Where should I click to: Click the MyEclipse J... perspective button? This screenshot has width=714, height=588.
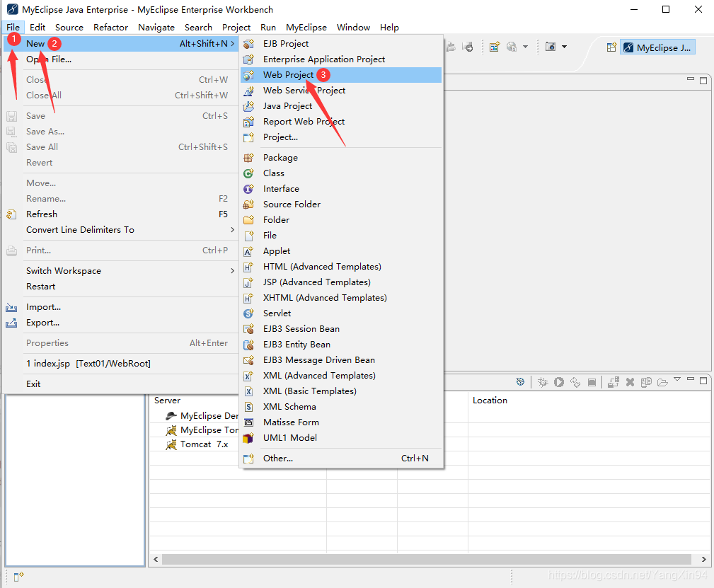pos(657,47)
